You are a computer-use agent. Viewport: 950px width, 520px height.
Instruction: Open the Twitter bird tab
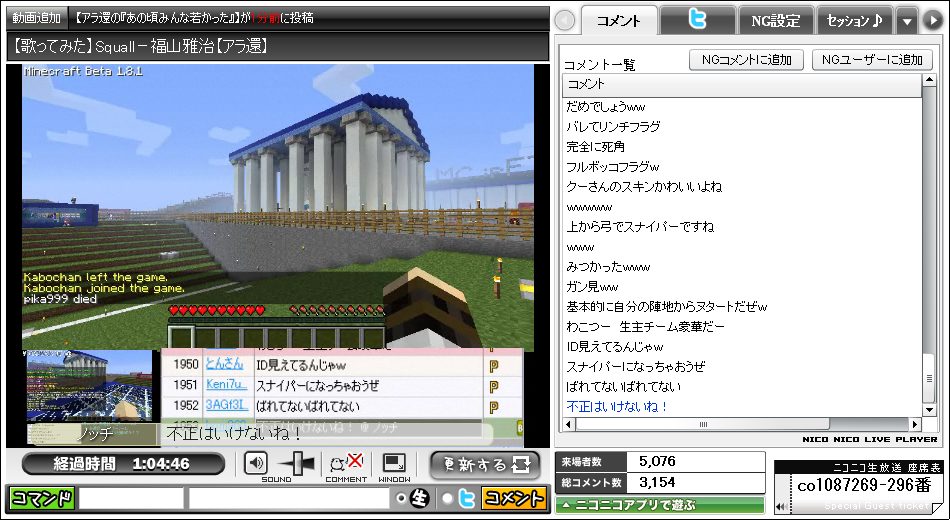697,21
